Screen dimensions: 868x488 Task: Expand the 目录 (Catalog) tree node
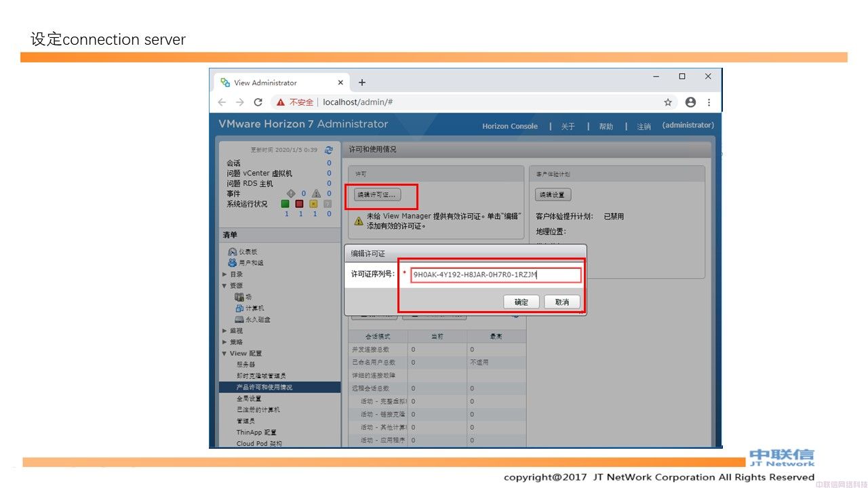tap(224, 274)
